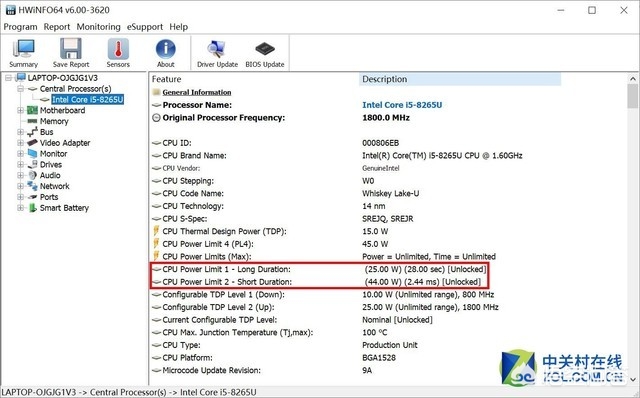Collapse the Central Processor(s) node
The height and width of the screenshot is (398, 640).
(x=20, y=89)
